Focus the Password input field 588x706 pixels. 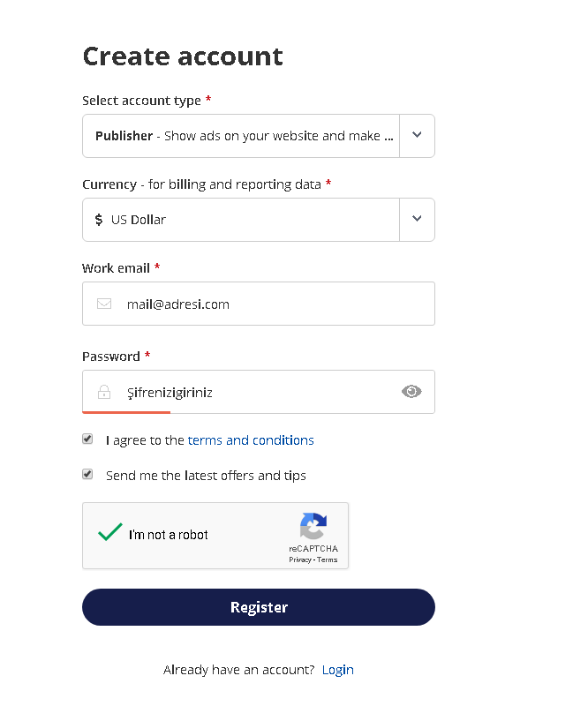[258, 392]
